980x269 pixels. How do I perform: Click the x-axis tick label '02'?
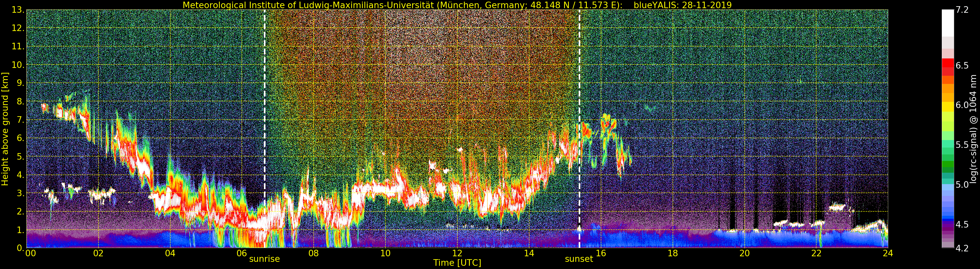pos(98,253)
